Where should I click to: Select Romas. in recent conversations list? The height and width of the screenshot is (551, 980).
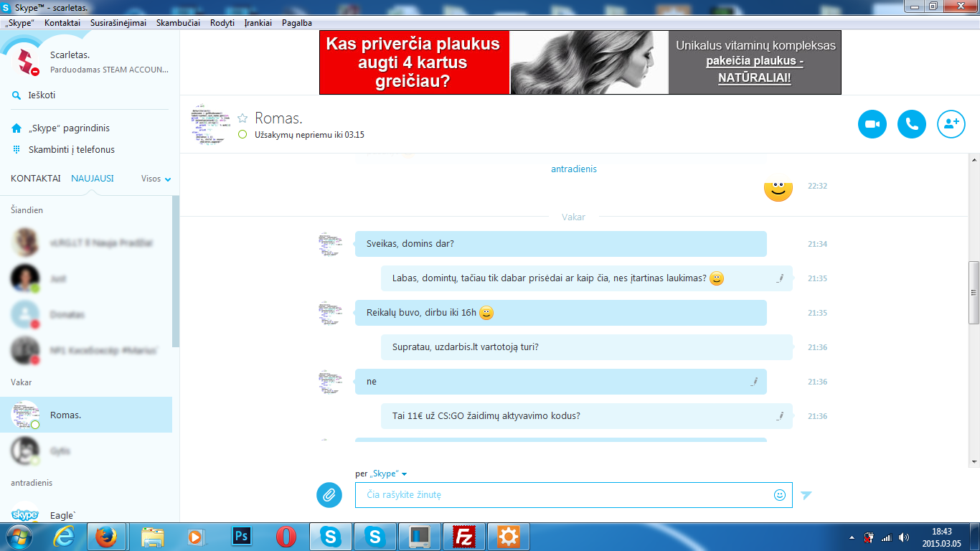pyautogui.click(x=86, y=415)
